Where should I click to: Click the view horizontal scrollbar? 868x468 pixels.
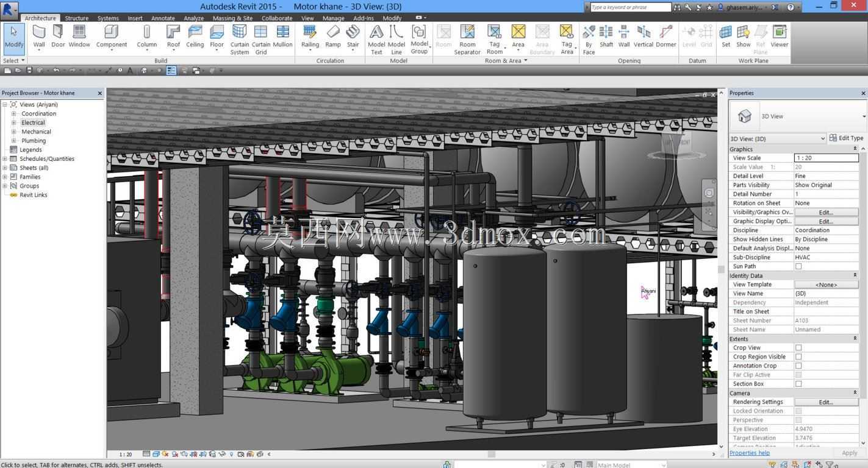[x=492, y=454]
